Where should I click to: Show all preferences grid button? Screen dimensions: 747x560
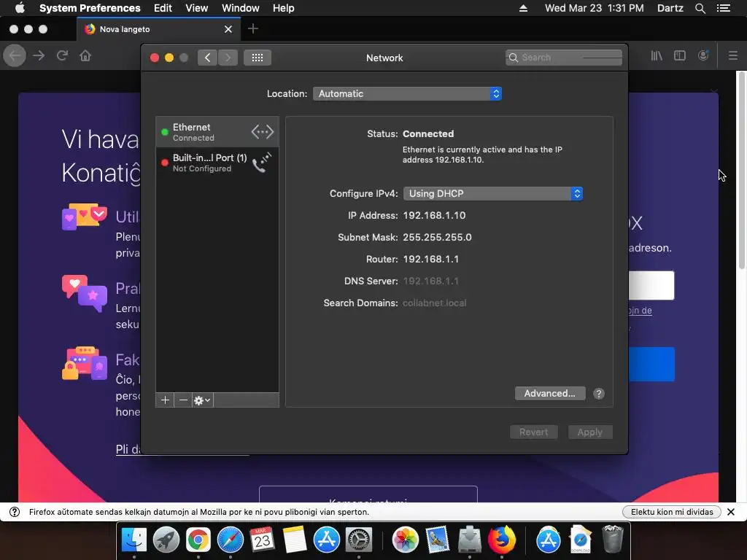[x=258, y=58]
